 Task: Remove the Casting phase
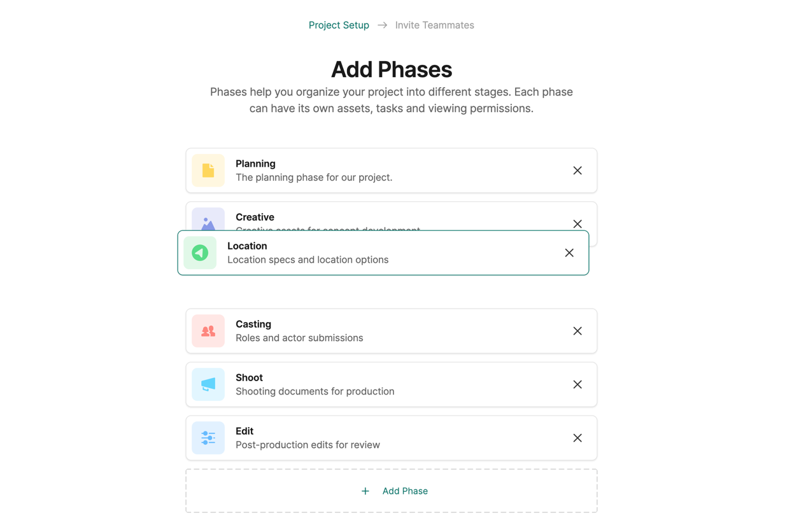(x=577, y=331)
